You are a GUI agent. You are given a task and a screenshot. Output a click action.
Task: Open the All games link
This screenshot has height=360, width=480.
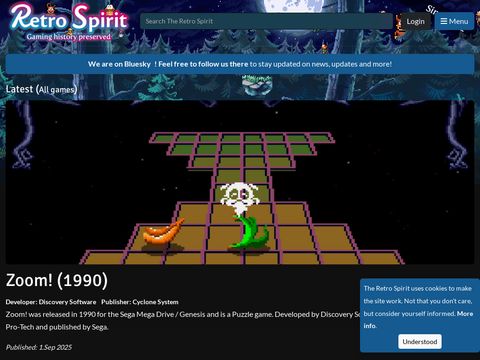click(56, 90)
